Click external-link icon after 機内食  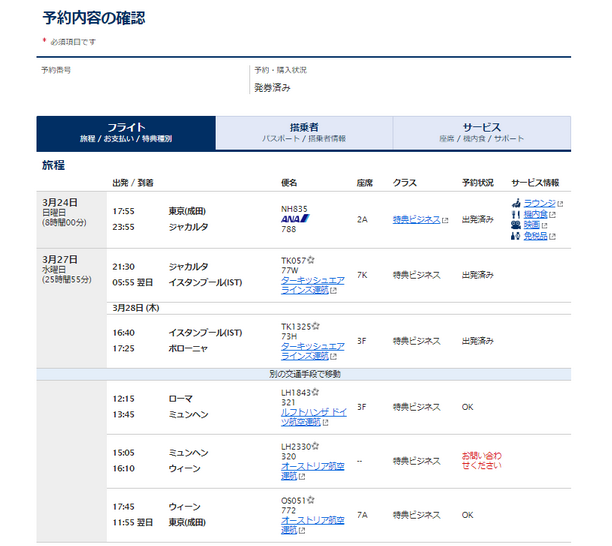coord(552,215)
